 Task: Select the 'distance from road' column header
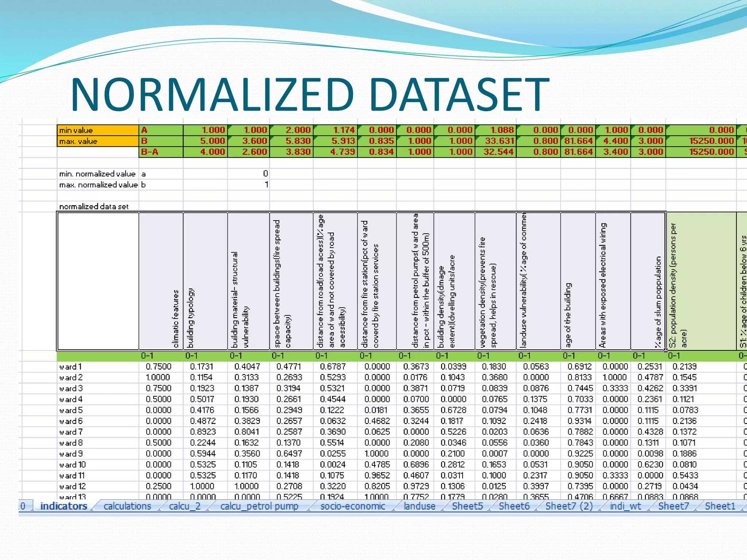[335, 281]
